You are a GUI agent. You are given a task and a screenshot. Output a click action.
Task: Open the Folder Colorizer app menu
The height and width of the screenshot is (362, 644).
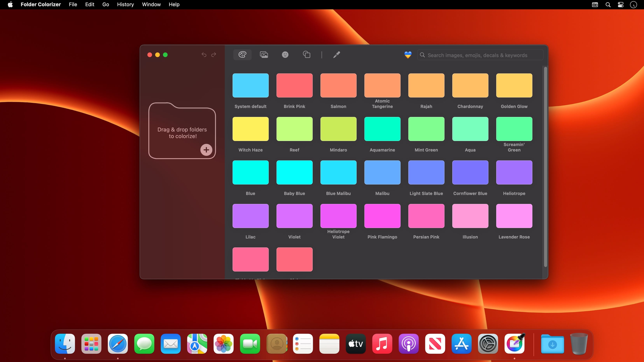[x=40, y=4]
